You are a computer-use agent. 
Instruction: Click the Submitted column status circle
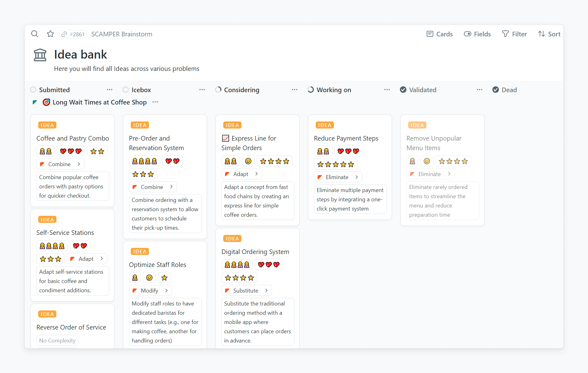[x=33, y=90]
